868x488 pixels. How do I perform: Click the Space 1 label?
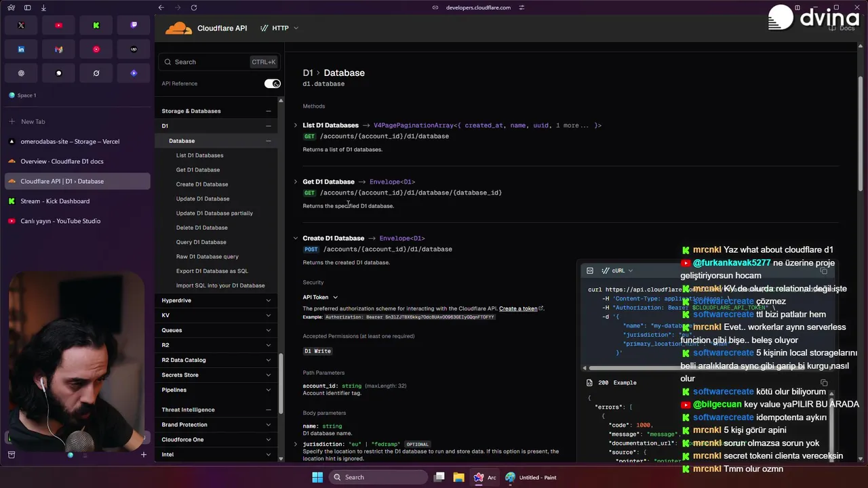point(26,96)
